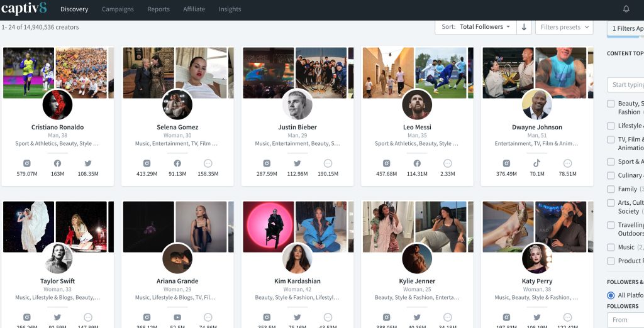The height and width of the screenshot is (328, 644).
Task: Open Ariana Grande's creator profile name
Action: pyautogui.click(x=177, y=282)
